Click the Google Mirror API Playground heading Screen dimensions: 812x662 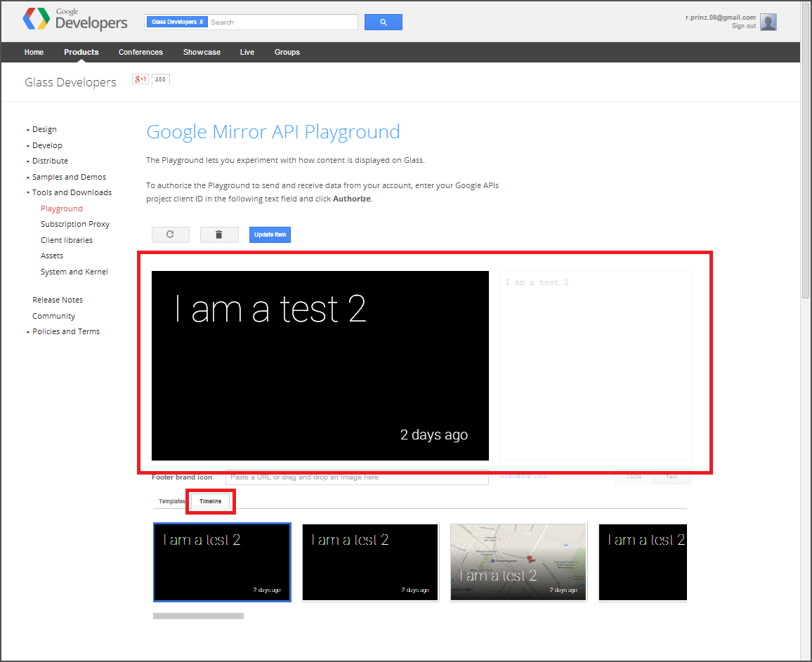[273, 132]
